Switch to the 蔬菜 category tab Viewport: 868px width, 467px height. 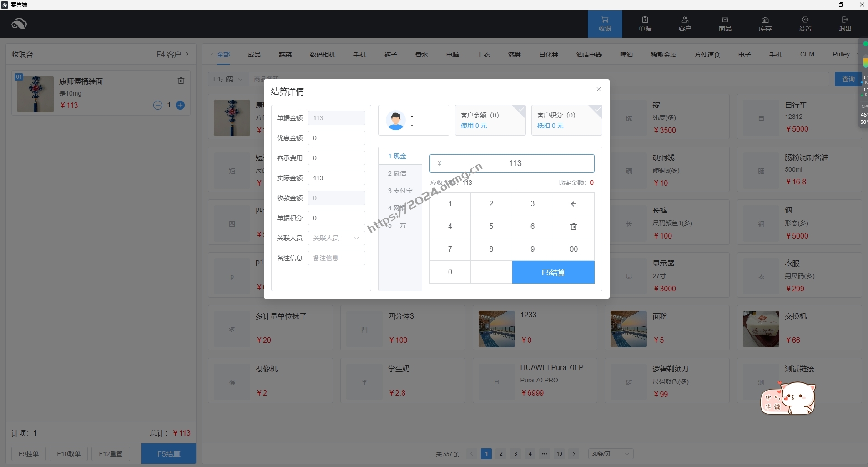[x=285, y=55]
